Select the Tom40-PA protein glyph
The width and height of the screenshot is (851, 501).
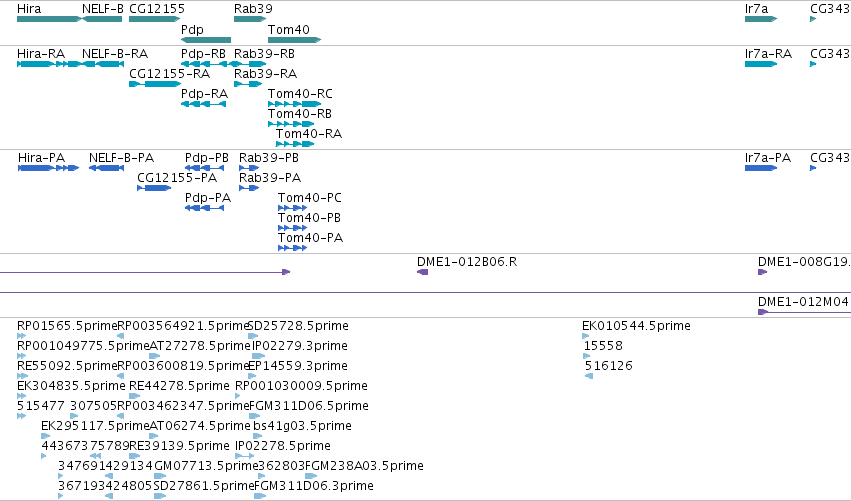pos(293,248)
